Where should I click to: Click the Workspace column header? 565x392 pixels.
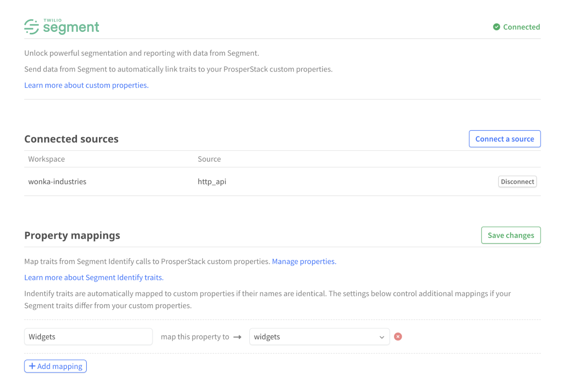click(47, 159)
